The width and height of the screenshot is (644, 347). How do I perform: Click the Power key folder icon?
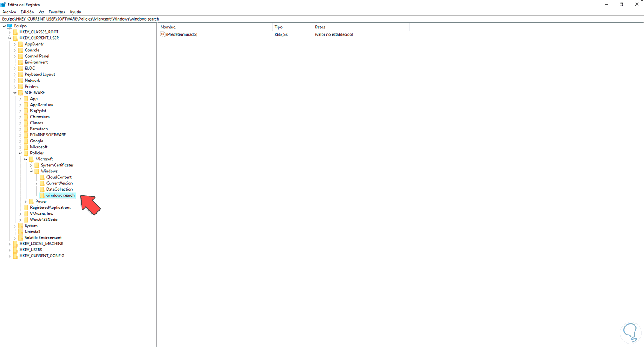31,201
